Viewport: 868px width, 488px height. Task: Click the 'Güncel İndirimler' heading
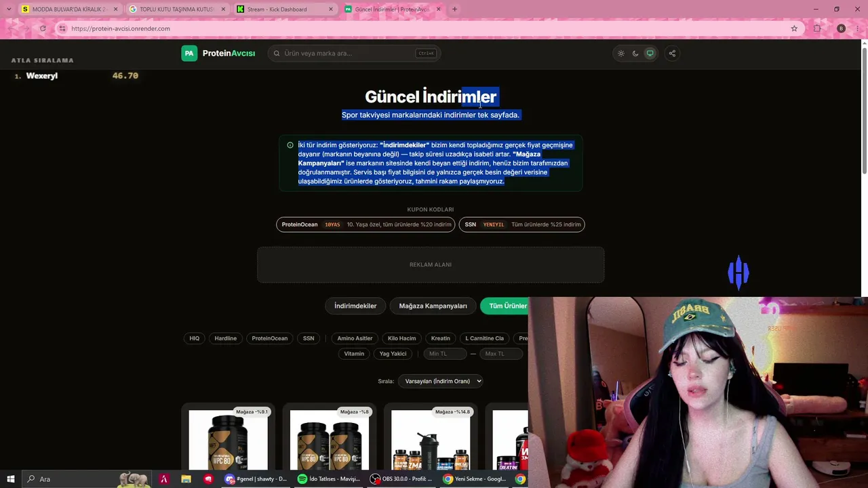click(431, 97)
